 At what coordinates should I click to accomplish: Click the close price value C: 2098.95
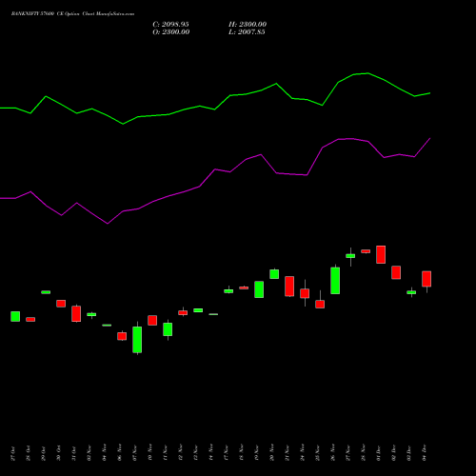tap(170, 25)
